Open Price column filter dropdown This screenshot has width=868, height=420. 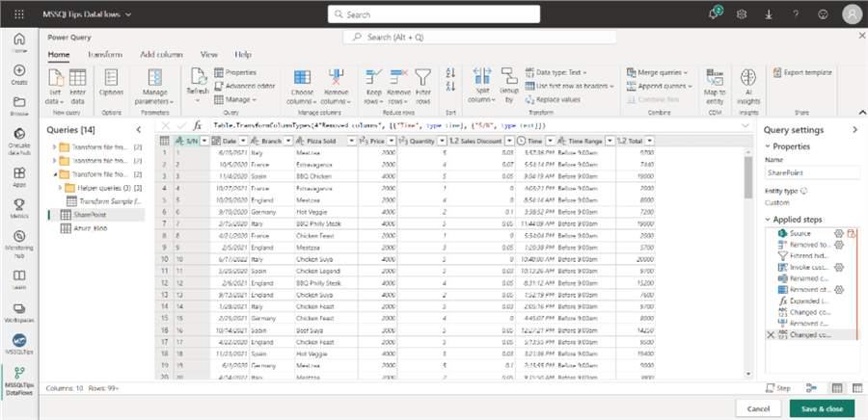point(391,142)
